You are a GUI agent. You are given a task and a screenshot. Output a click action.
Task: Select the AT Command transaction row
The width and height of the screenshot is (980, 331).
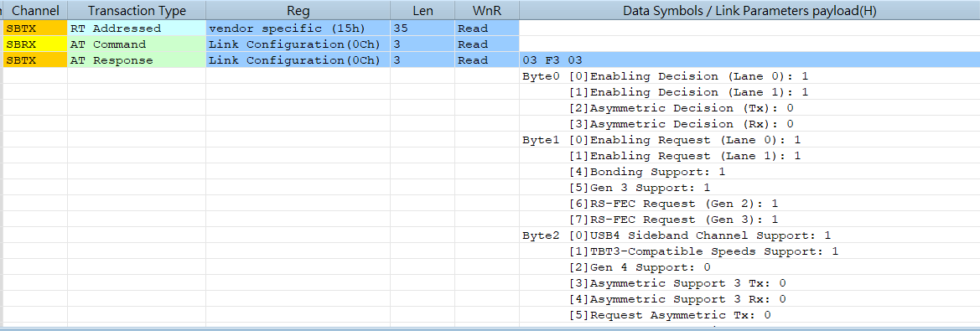[491, 44]
